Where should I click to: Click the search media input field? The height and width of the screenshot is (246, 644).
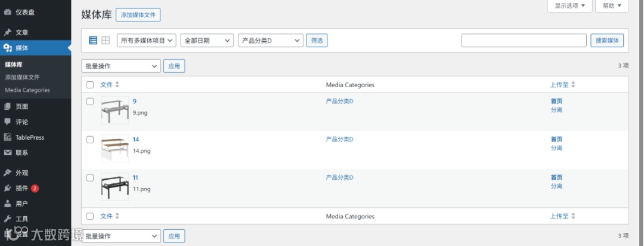[x=524, y=41]
